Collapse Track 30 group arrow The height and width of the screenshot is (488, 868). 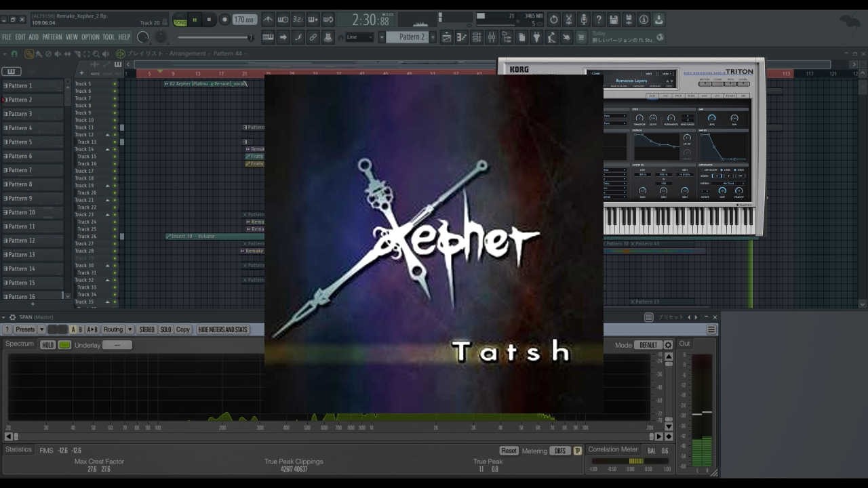click(107, 266)
